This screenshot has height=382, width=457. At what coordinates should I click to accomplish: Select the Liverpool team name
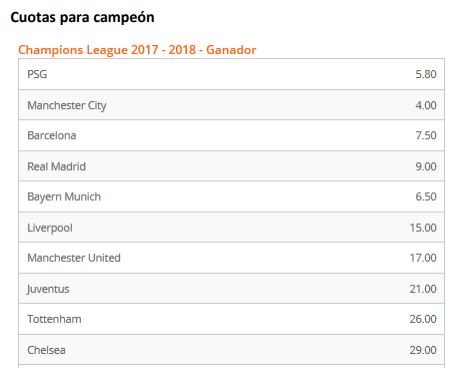point(50,228)
